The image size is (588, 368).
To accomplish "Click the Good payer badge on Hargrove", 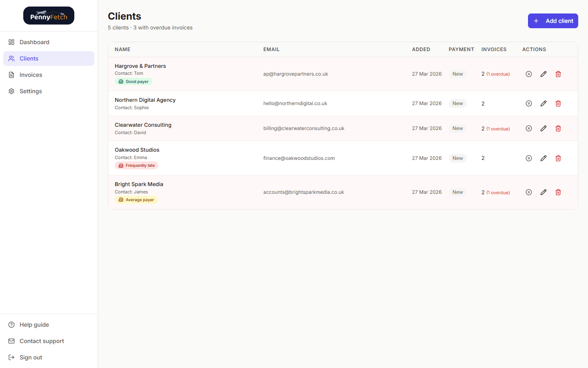I will click(134, 81).
